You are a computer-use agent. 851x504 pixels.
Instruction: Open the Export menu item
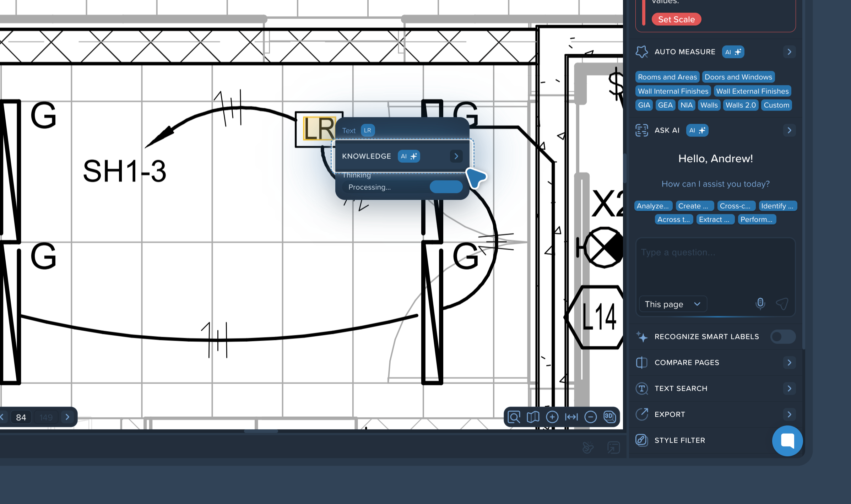point(670,414)
